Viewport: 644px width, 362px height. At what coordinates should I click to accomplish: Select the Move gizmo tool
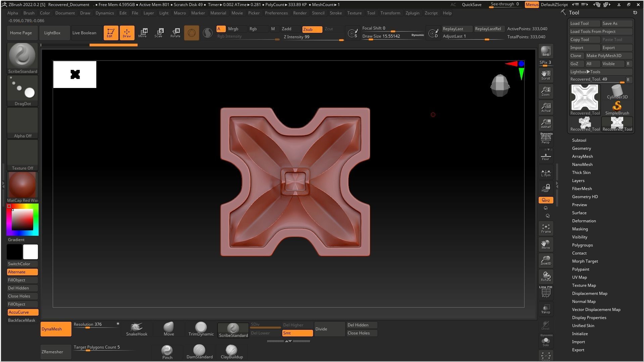pos(143,33)
